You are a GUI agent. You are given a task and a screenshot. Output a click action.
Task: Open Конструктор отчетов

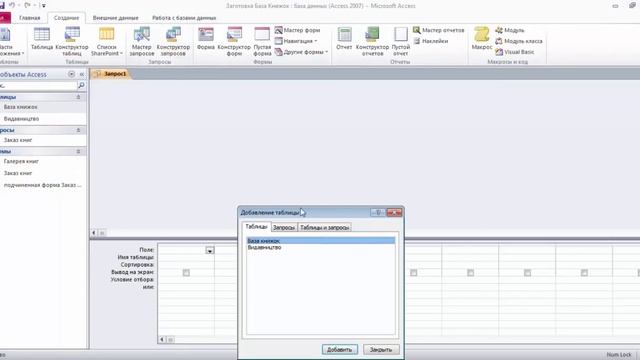(372, 41)
